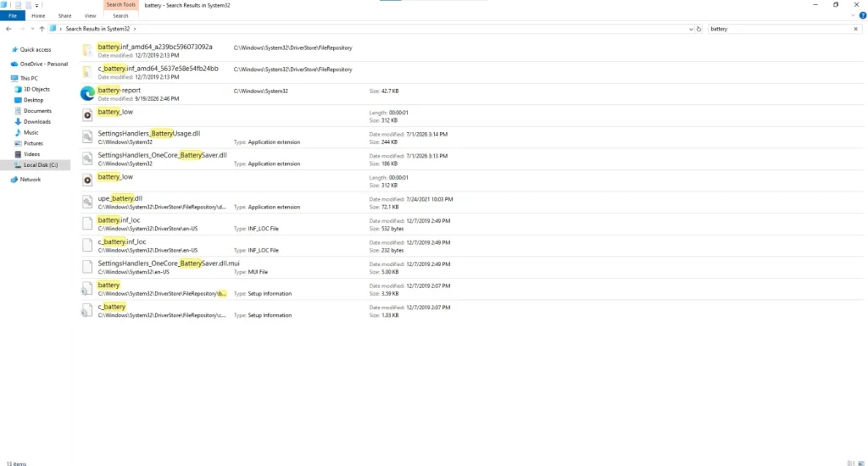Screen dimensions: 868x466
Task: Open the Search ribbon tab
Action: pos(120,15)
